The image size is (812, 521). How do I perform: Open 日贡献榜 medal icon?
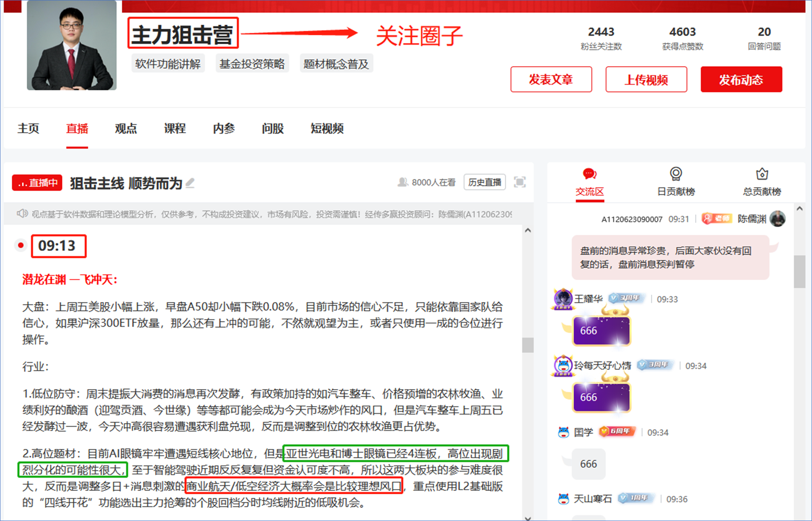coord(675,174)
